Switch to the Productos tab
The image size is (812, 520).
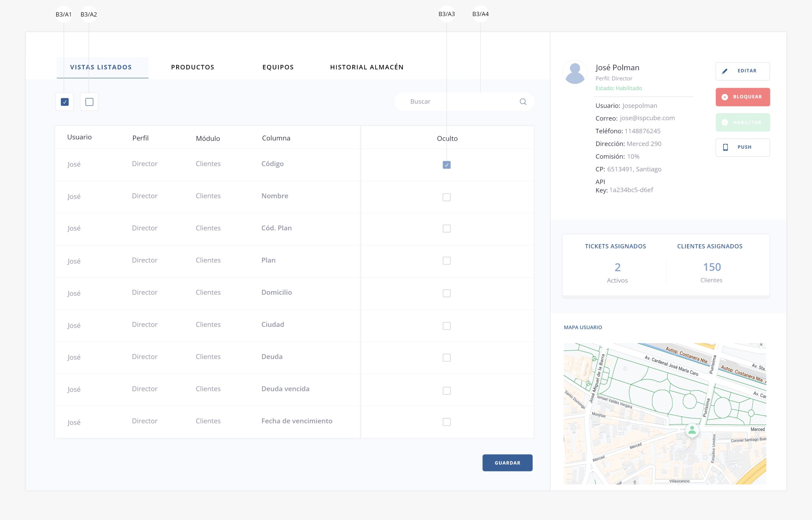192,67
